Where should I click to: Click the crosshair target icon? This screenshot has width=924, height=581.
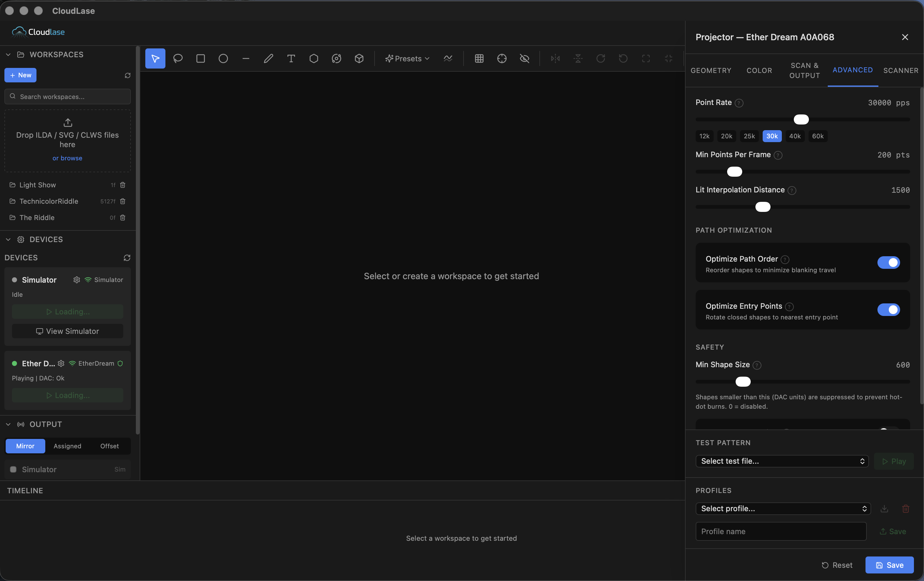(502, 58)
